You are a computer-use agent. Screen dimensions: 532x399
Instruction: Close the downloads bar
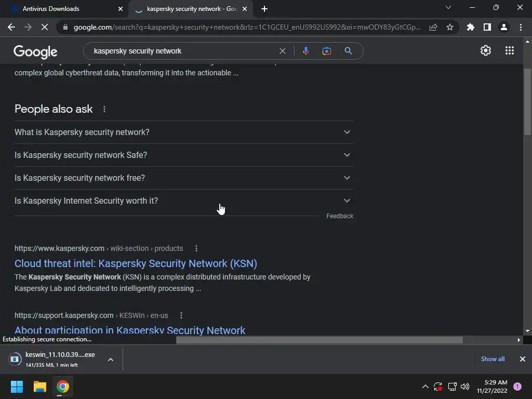coord(523,359)
